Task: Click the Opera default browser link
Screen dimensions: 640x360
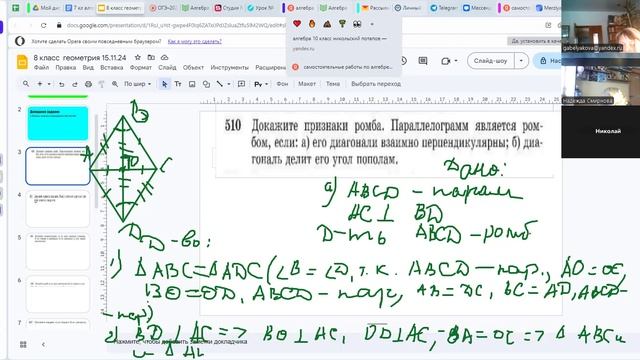Action: coord(195,41)
